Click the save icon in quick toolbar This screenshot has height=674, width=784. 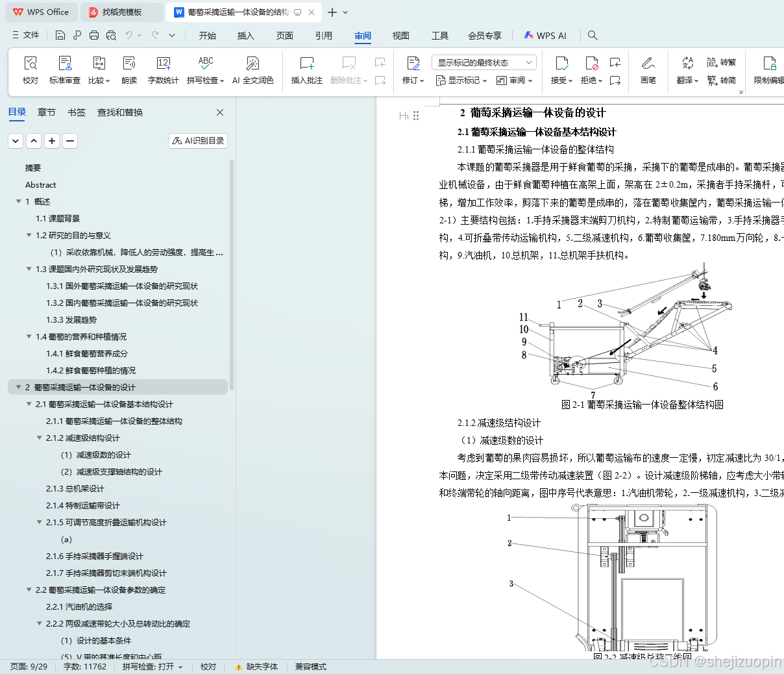tap(60, 35)
